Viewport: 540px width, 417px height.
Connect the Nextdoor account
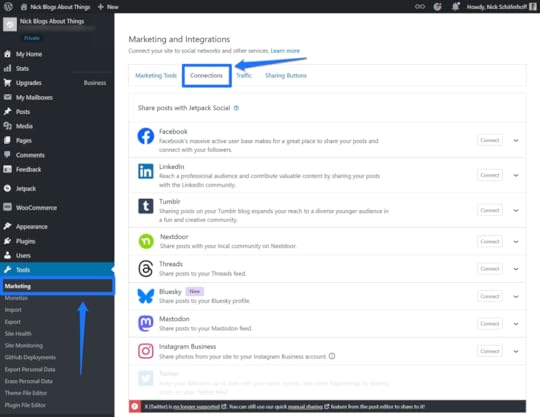click(490, 241)
